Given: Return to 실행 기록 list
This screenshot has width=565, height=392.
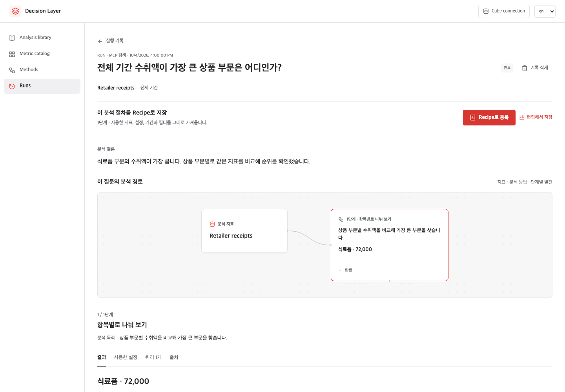Looking at the screenshot, I should (x=110, y=41).
